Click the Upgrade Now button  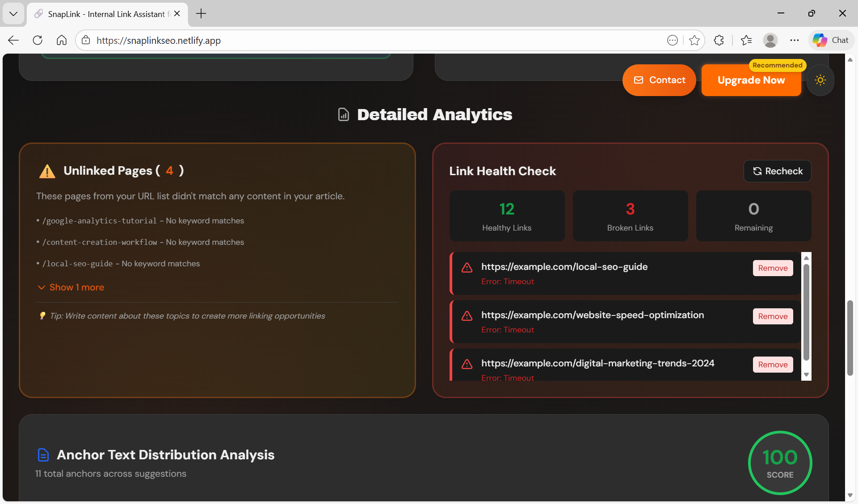751,80
